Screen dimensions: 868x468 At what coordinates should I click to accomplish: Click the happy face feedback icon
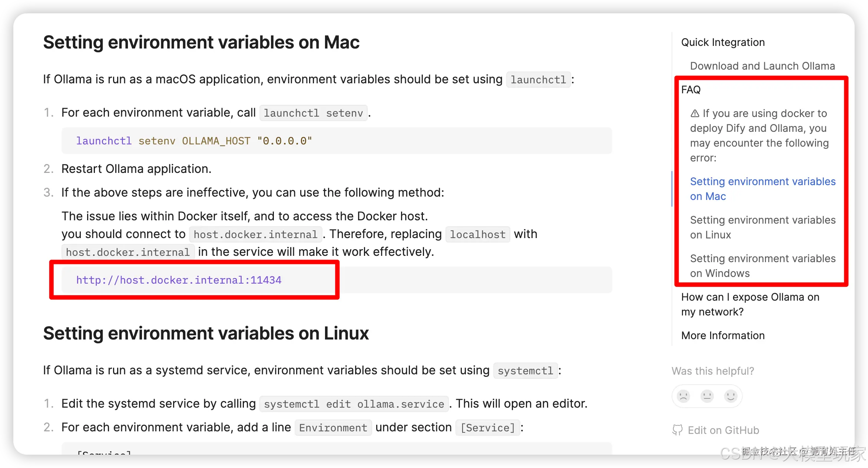(x=731, y=396)
